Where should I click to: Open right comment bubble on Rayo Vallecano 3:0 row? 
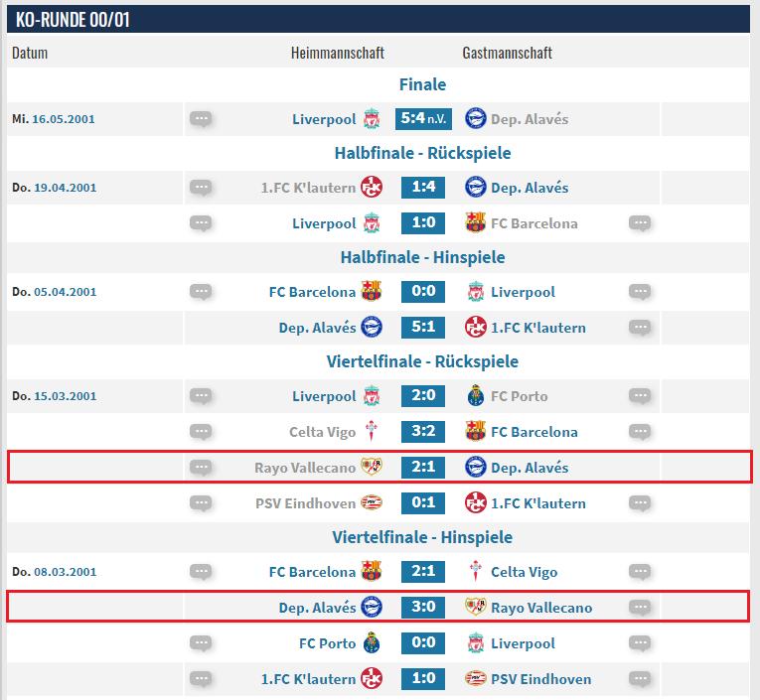tap(640, 608)
